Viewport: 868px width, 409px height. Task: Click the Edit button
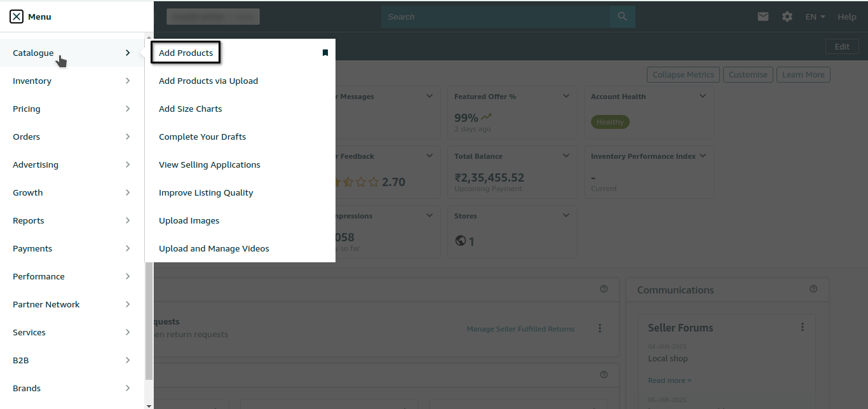[842, 46]
